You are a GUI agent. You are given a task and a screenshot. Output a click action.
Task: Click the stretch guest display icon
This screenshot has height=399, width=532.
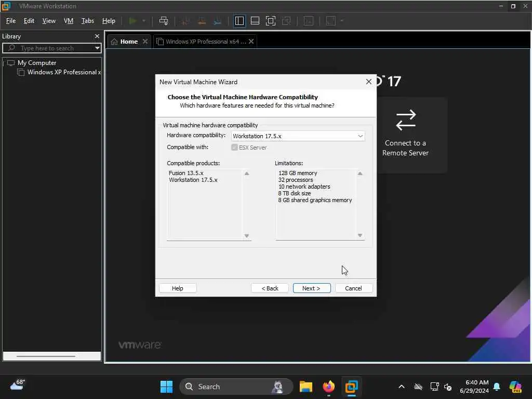tap(331, 21)
